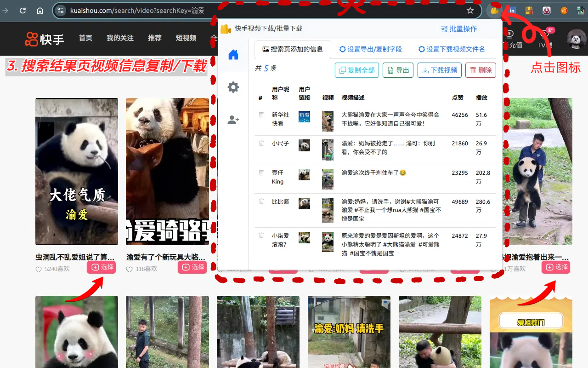Like the video with 5240喜欢 heart icon

(x=39, y=269)
